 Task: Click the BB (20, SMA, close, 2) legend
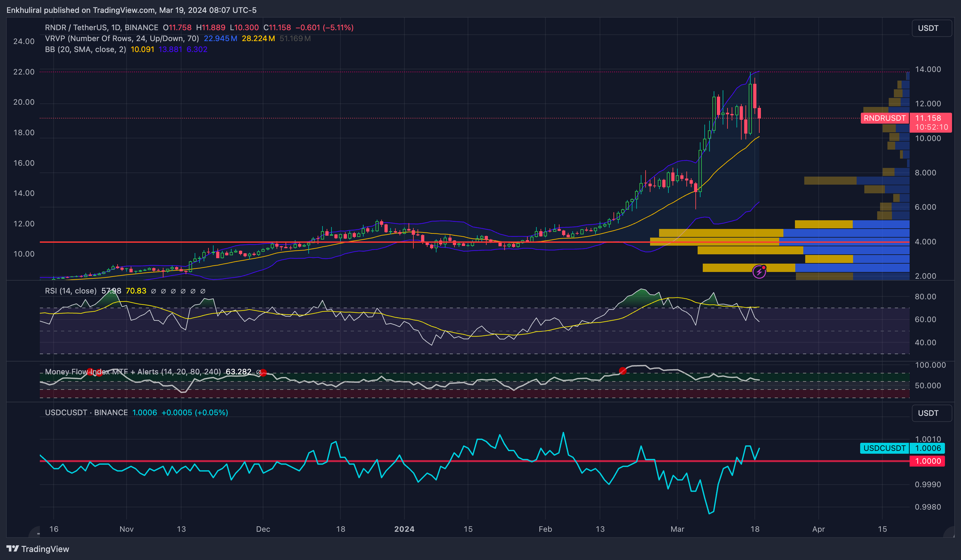click(85, 49)
